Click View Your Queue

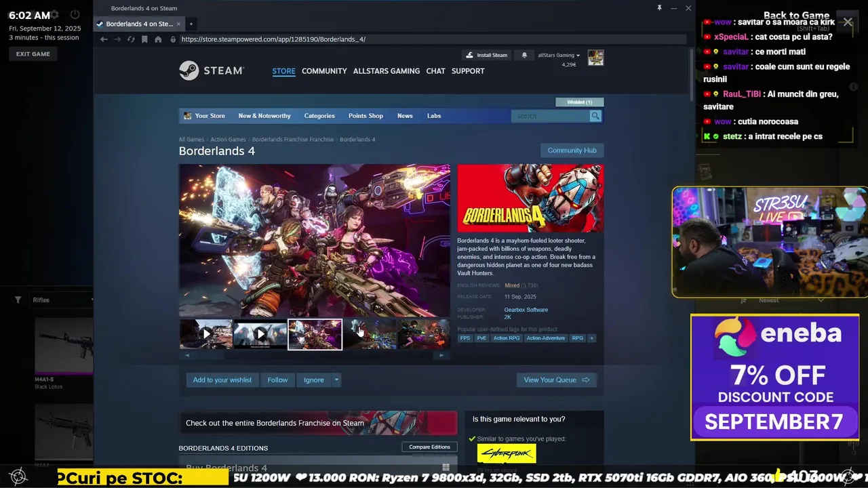click(557, 380)
